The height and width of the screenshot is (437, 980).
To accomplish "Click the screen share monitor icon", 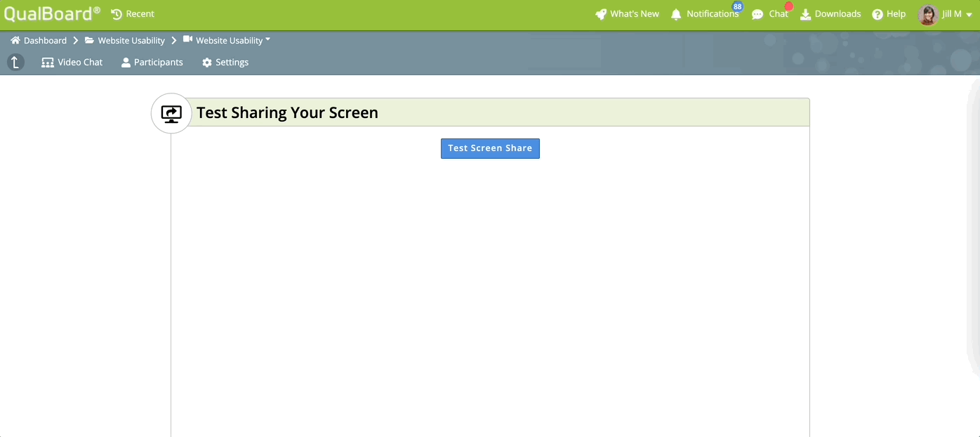I will coord(171,113).
